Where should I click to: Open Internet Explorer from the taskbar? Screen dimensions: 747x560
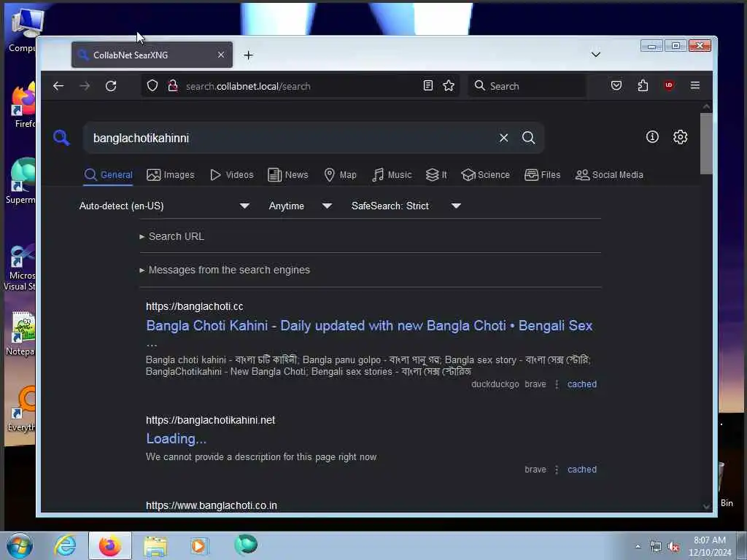tap(65, 545)
